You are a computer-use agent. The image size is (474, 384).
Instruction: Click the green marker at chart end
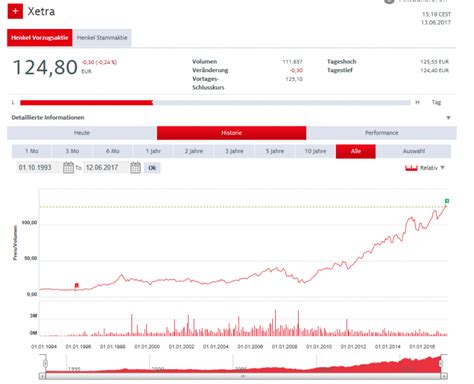pyautogui.click(x=447, y=201)
